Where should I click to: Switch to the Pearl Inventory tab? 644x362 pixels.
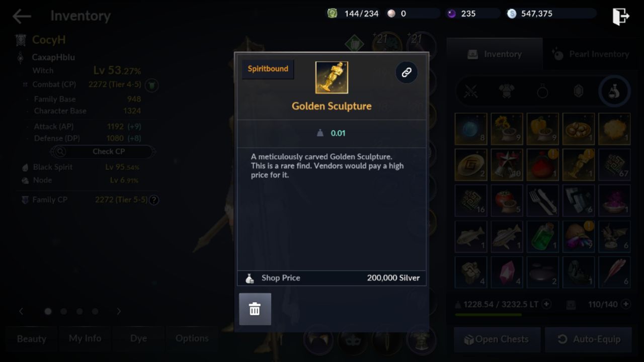(591, 54)
